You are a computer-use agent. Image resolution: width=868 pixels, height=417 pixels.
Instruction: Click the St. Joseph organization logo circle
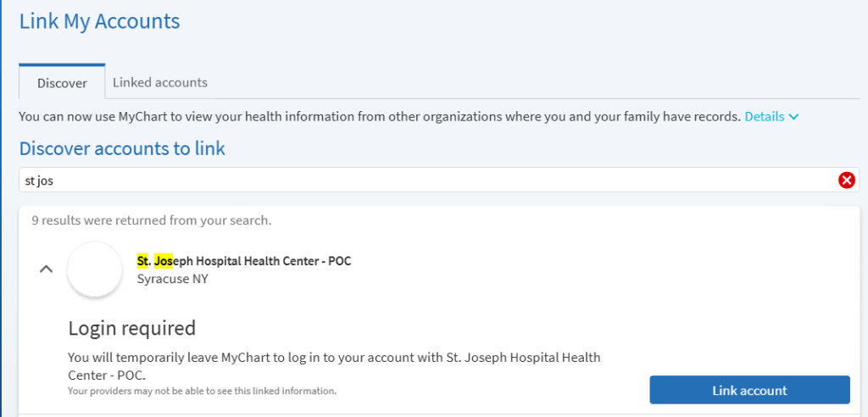pos(95,270)
